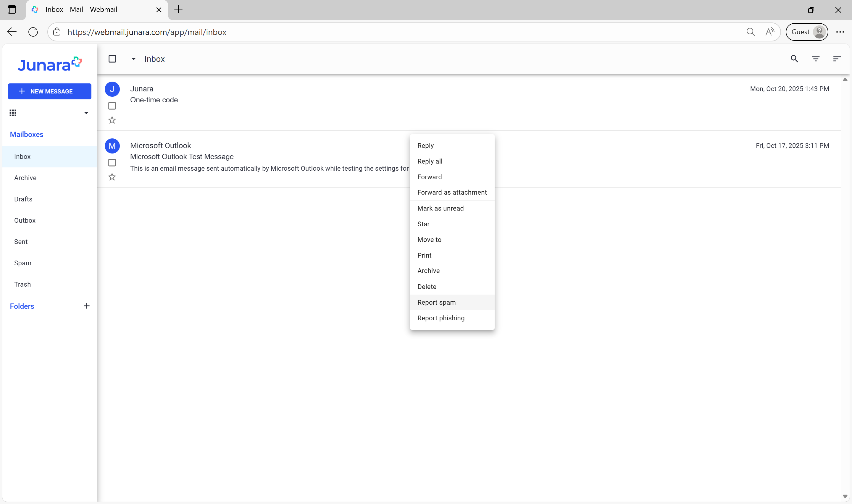Screen dimensions: 852x504
Task: Click the J avatar of Junara email
Action: click(x=112, y=89)
